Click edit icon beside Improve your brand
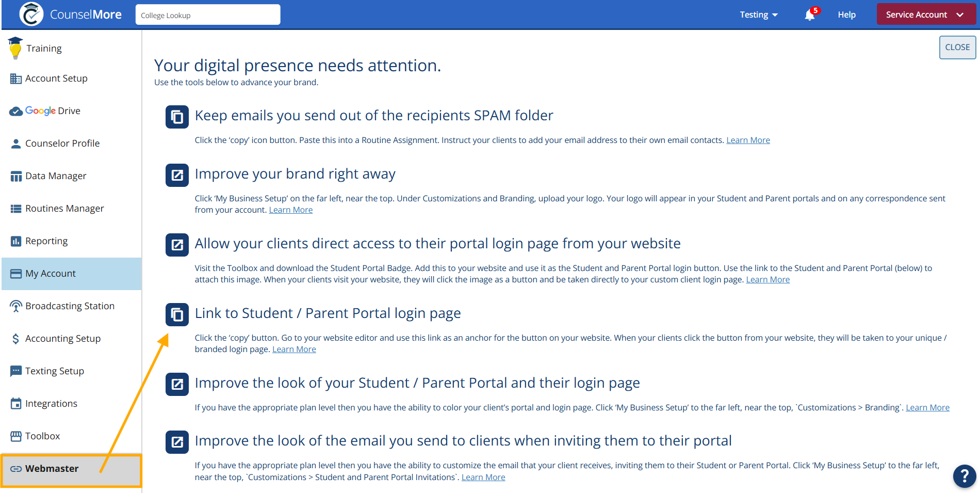The image size is (980, 493). [177, 175]
